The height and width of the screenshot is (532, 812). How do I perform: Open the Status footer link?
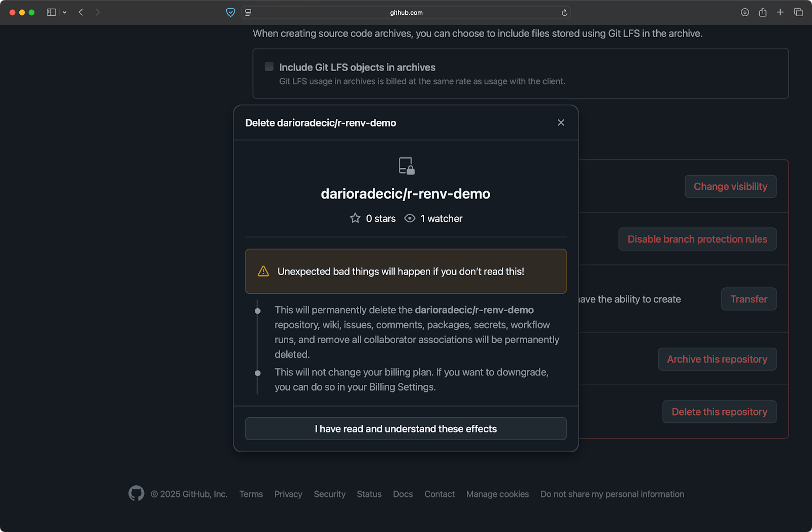pos(369,494)
